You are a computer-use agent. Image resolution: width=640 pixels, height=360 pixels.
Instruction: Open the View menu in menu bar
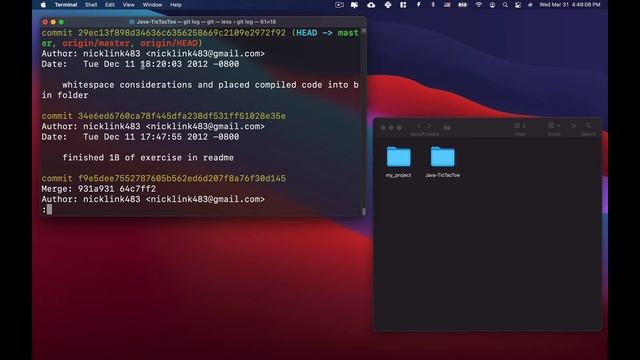pos(129,5)
